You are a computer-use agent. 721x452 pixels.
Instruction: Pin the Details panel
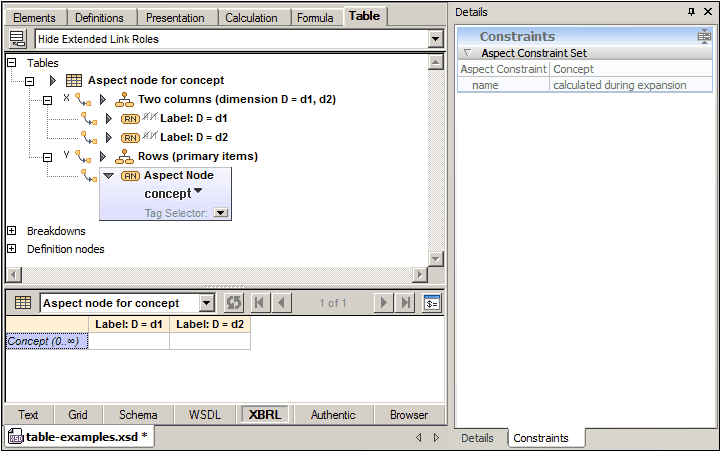pos(691,11)
